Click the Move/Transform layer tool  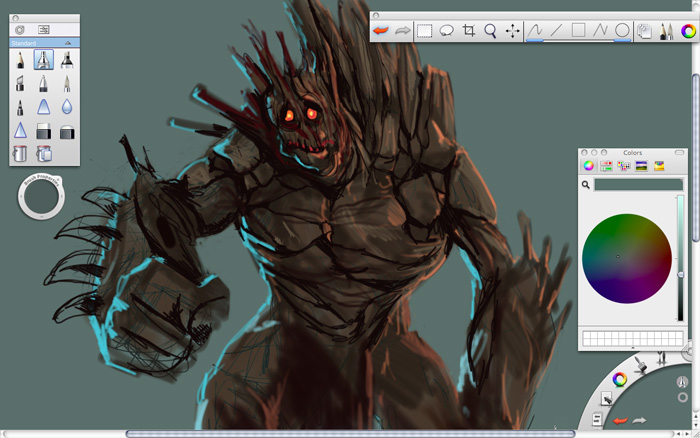click(513, 31)
